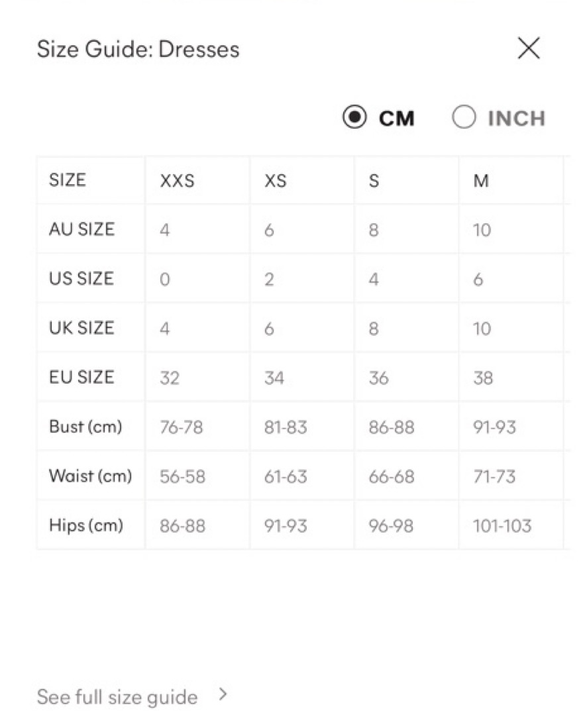
Task: Click the XXS size column header
Action: click(177, 181)
